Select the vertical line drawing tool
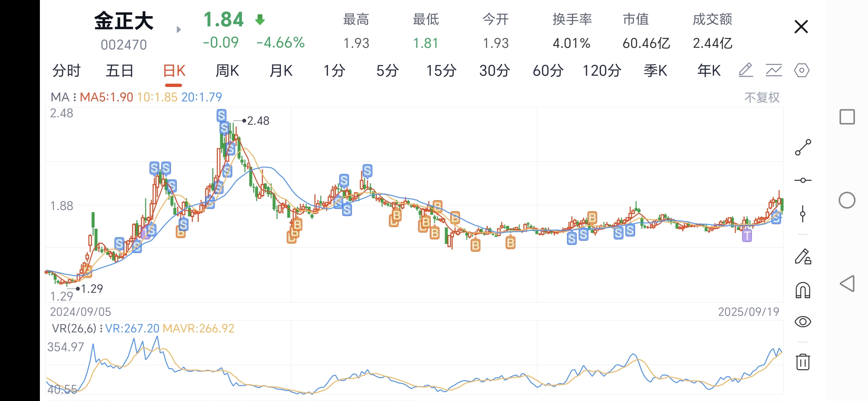The image size is (868, 401). click(803, 214)
